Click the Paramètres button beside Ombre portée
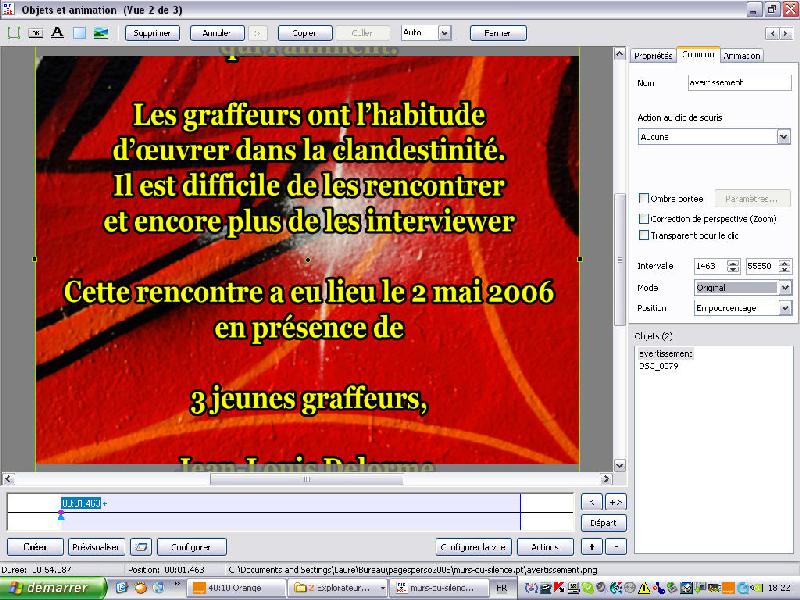Image resolution: width=800 pixels, height=600 pixels. [753, 198]
